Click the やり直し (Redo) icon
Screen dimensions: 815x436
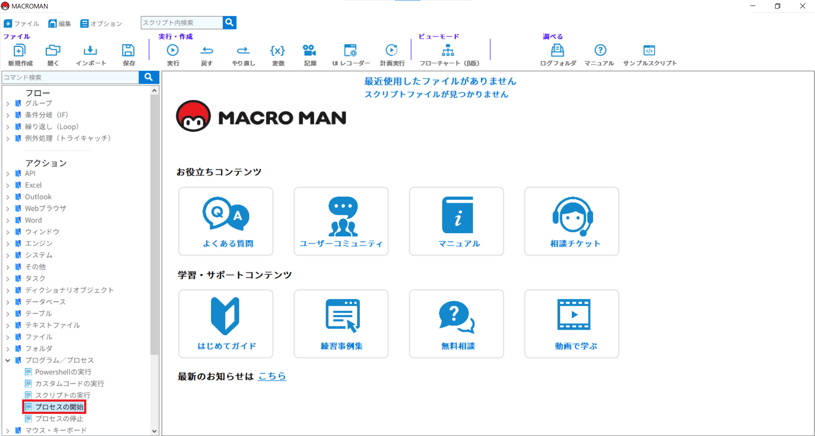(x=243, y=50)
